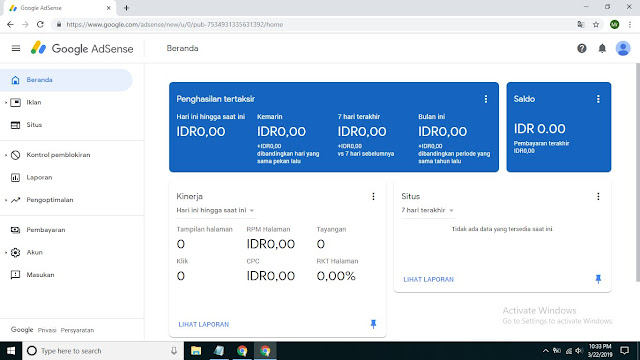Click the Pembayaran payment icon
The height and width of the screenshot is (360, 640).
[16, 230]
